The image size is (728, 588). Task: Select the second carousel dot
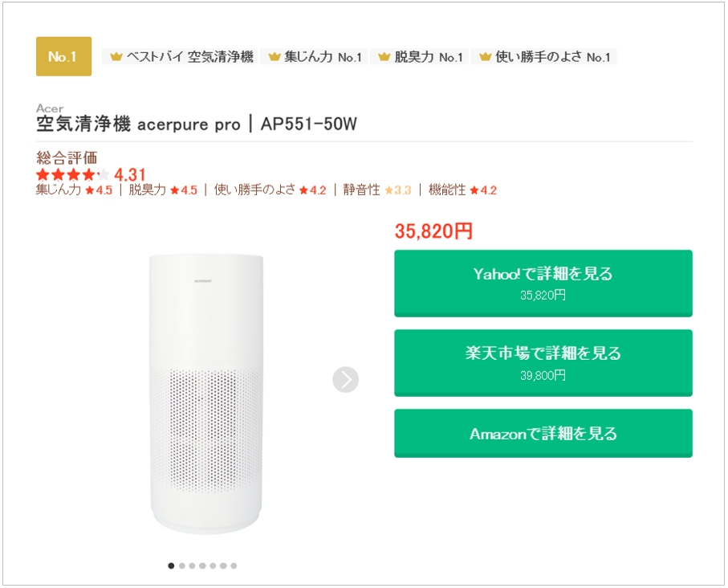pyautogui.click(x=181, y=566)
